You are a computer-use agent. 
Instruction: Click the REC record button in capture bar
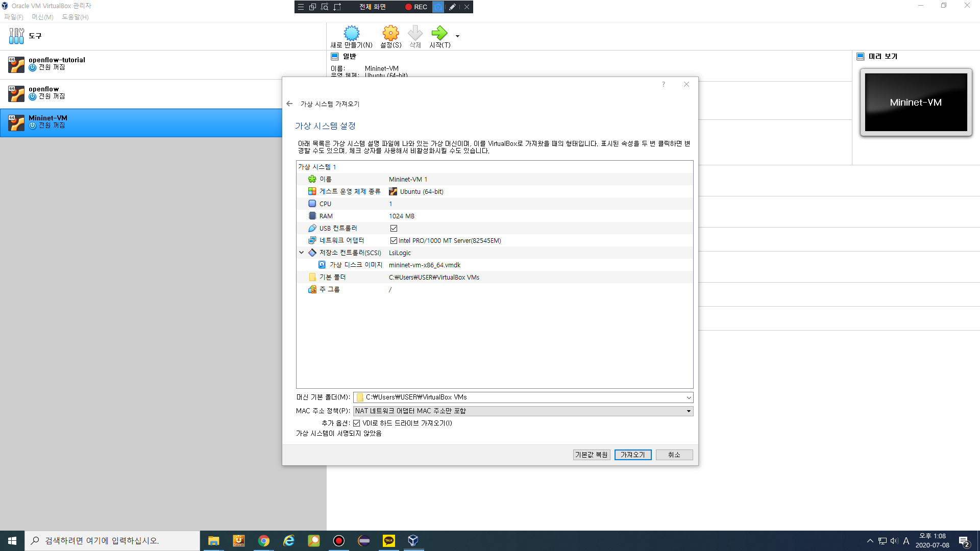416,7
